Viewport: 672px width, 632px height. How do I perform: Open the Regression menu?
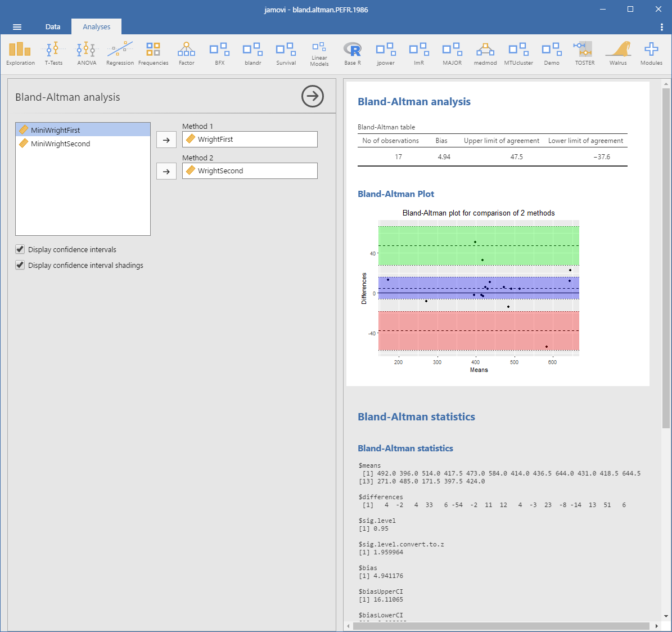[120, 53]
